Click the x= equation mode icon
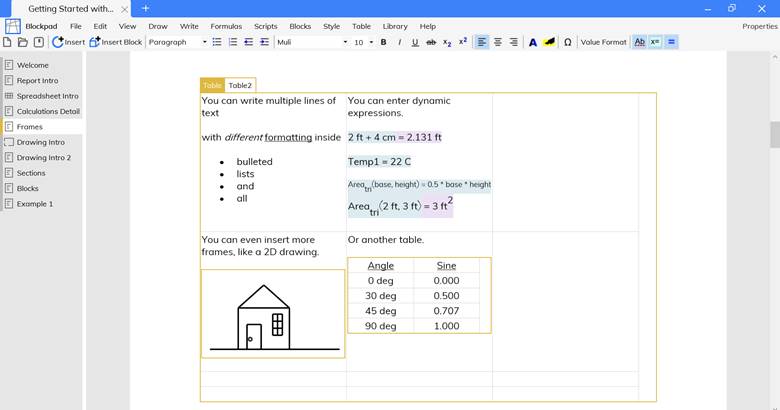780x410 pixels. click(x=655, y=42)
